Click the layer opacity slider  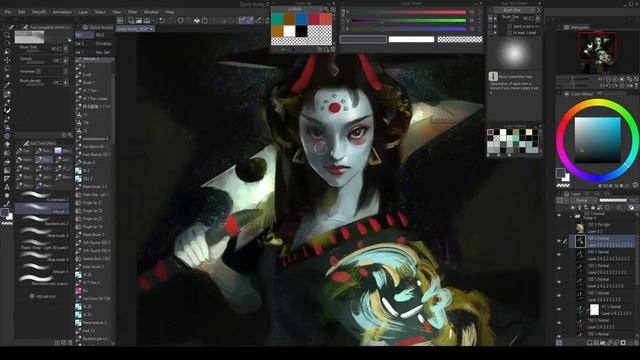click(x=613, y=200)
